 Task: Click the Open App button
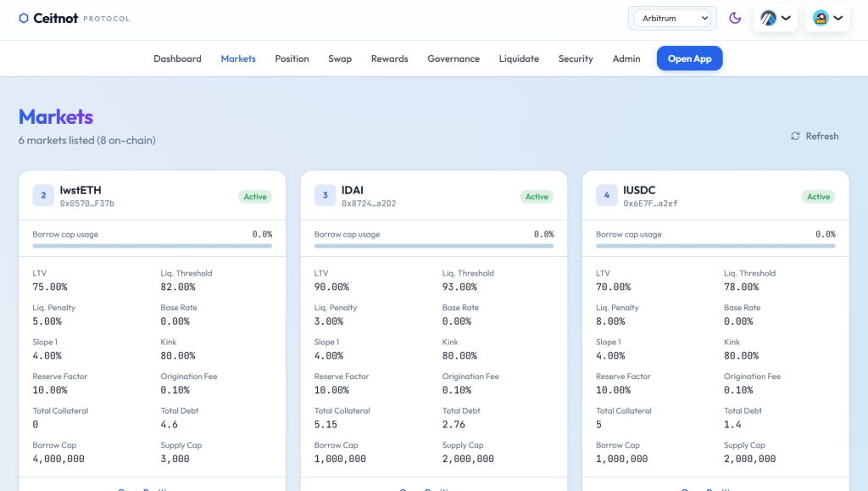pyautogui.click(x=689, y=59)
